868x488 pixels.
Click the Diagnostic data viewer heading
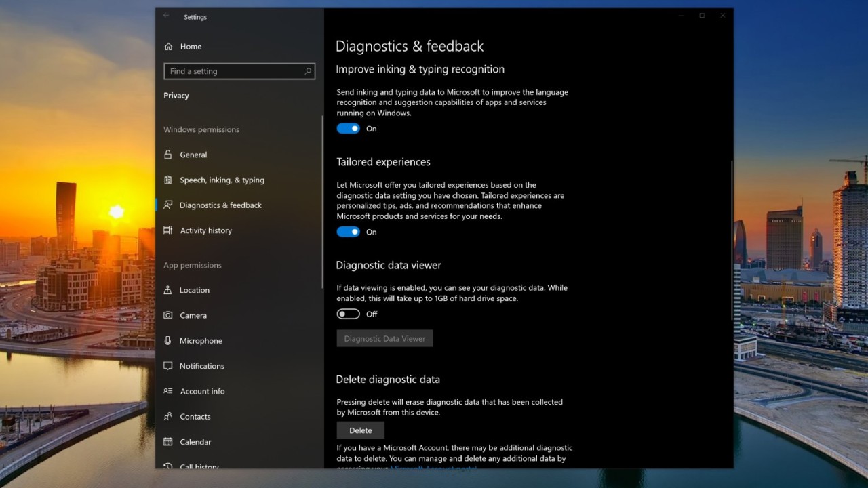(x=389, y=265)
